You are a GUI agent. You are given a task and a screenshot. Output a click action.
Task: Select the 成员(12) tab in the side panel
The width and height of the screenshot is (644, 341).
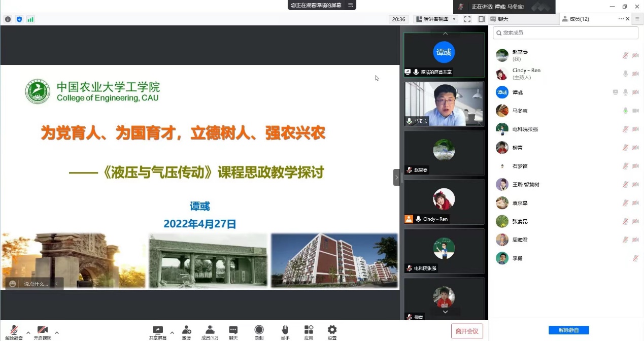[x=575, y=19]
